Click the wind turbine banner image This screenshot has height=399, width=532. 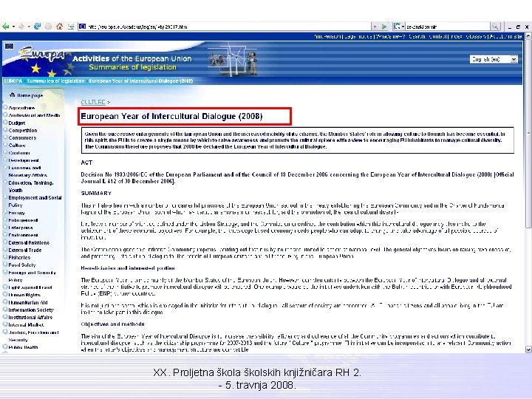[x=233, y=60]
